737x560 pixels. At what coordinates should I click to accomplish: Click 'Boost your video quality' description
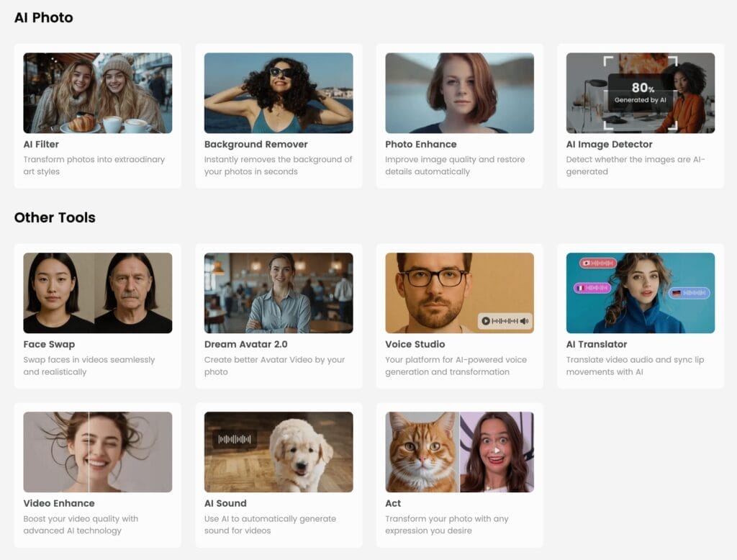click(81, 525)
